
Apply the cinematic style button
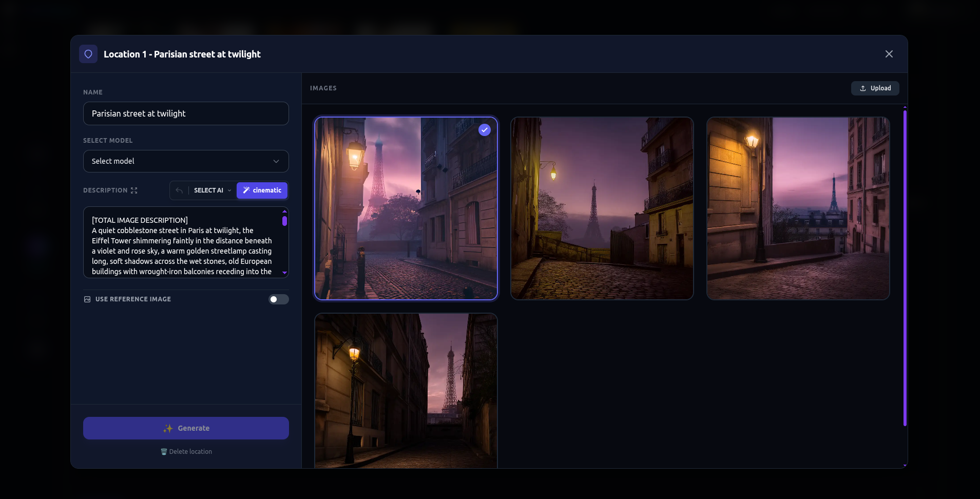point(262,190)
